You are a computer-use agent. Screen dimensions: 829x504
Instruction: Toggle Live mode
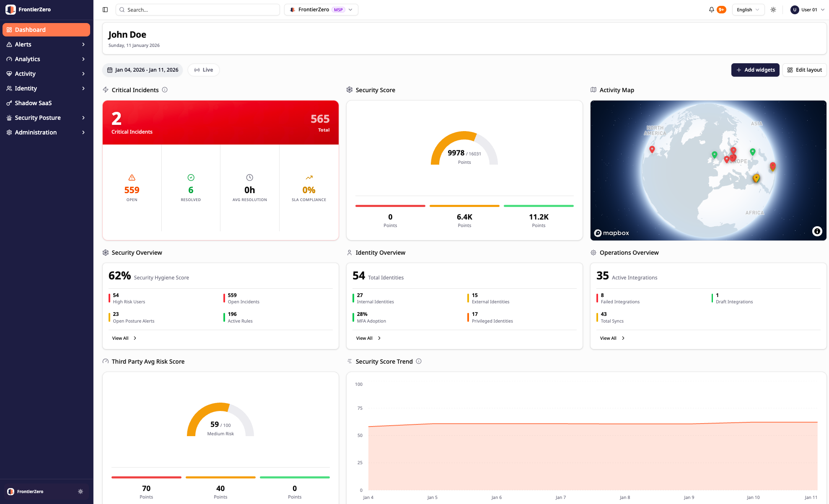[204, 70]
